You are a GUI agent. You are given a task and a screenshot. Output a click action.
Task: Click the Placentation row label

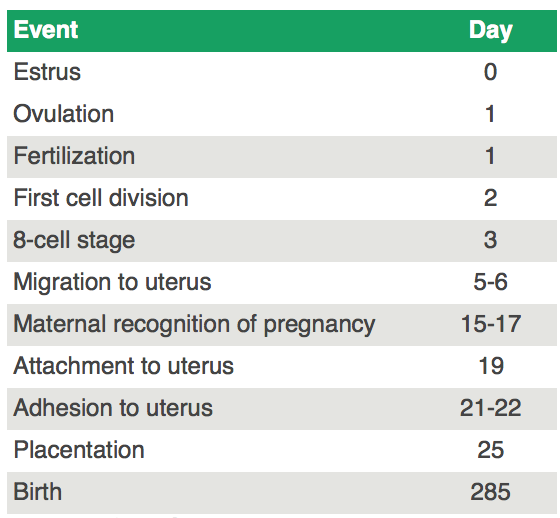coord(79,450)
